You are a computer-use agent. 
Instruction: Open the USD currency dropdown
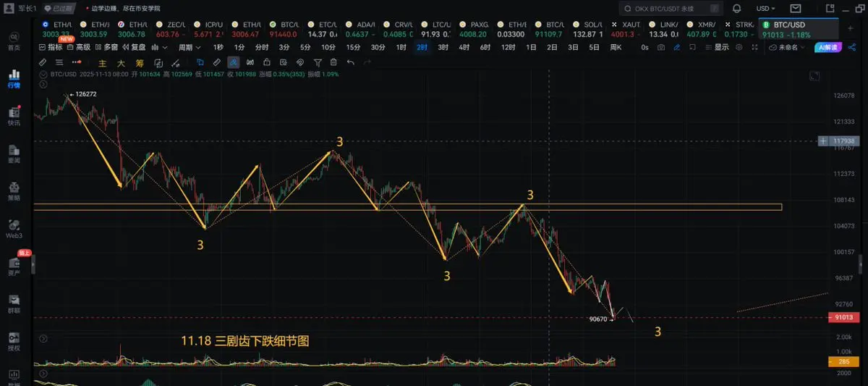(765, 9)
